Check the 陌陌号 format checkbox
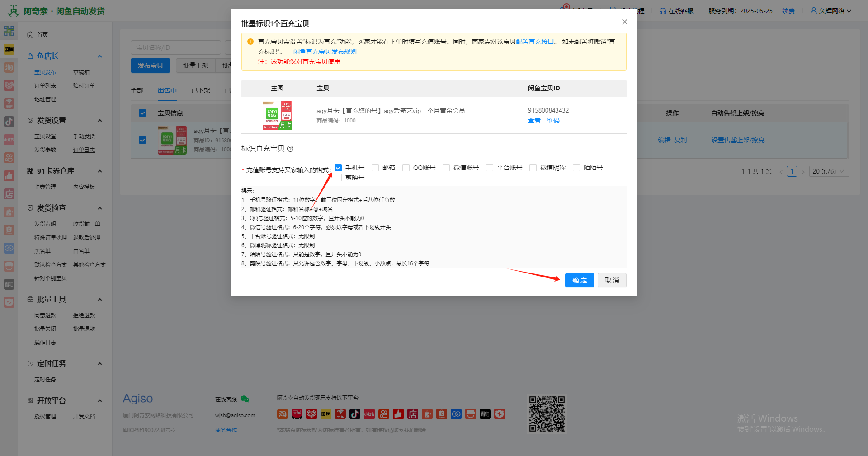This screenshot has height=456, width=868. [x=576, y=168]
